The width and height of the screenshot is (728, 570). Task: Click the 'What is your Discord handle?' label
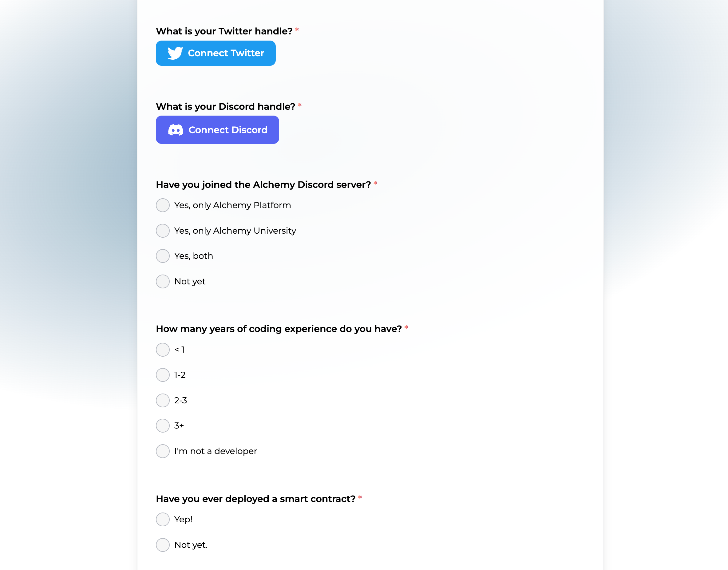click(x=225, y=106)
